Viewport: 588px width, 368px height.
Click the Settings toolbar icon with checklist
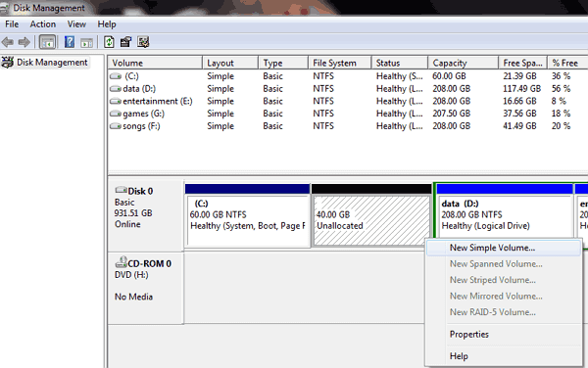point(143,42)
